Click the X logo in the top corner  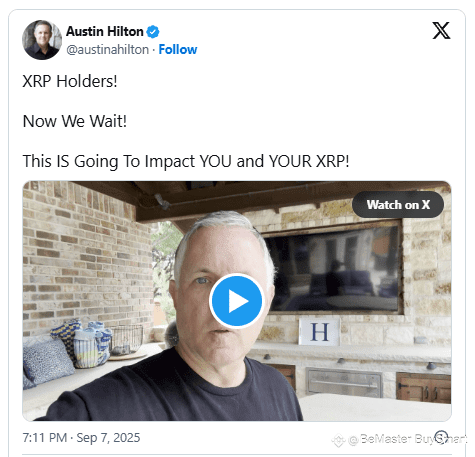click(441, 30)
